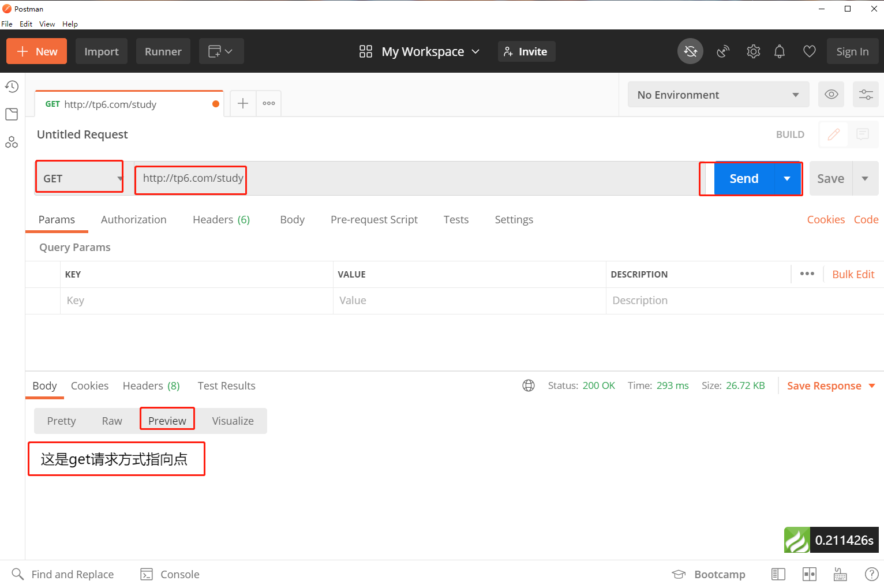Screen dimensions: 884x588
Task: Expand the Save button dropdown arrow
Action: pos(865,178)
